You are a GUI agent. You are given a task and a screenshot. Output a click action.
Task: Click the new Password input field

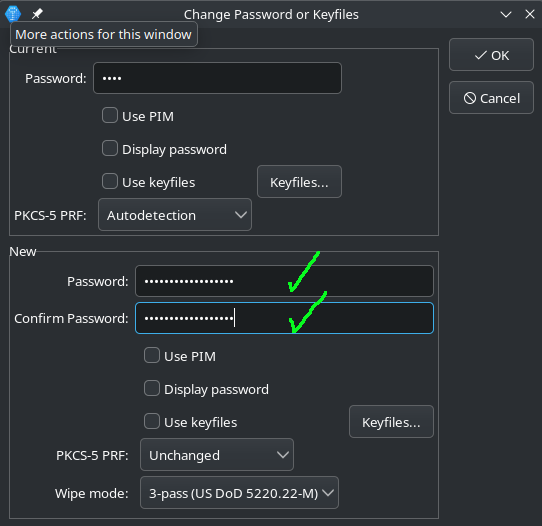pos(284,281)
